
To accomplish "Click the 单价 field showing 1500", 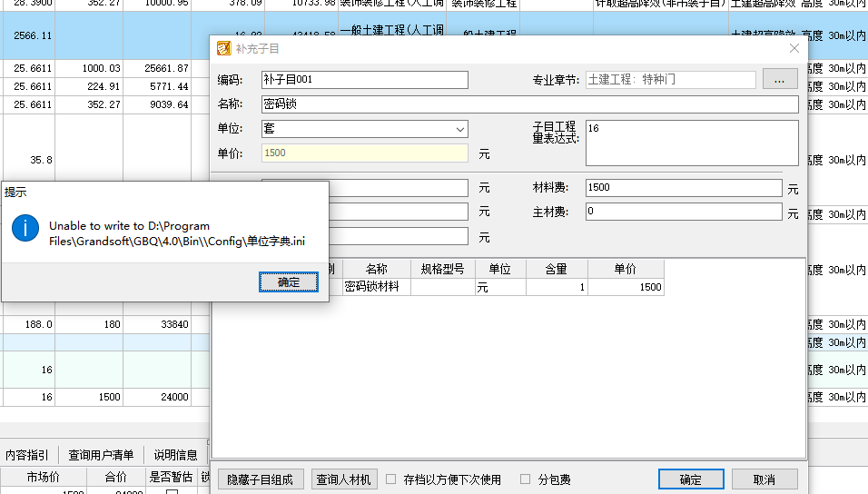I will click(x=365, y=153).
